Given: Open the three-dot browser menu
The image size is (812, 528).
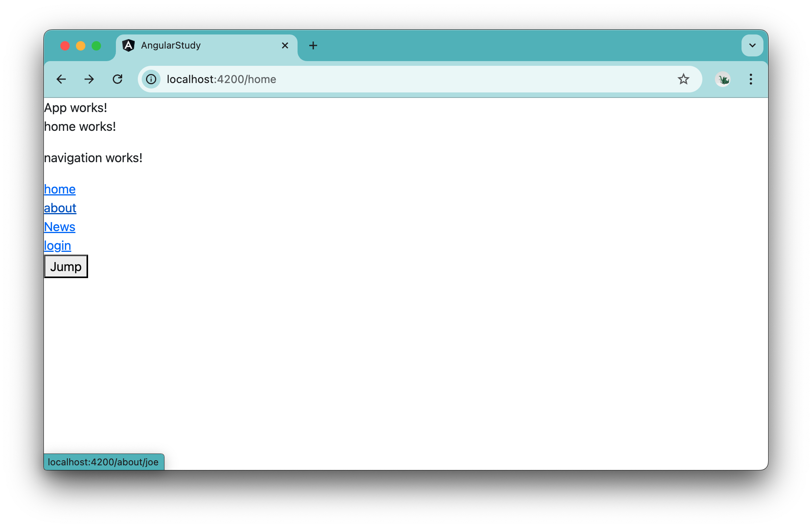Looking at the screenshot, I should 751,79.
